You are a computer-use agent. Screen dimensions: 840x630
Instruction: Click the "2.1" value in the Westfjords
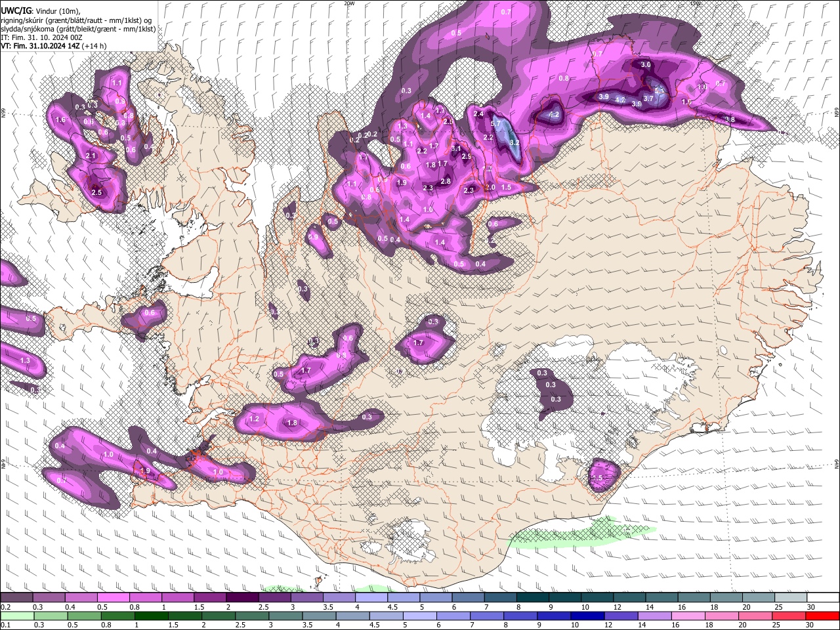coord(91,156)
